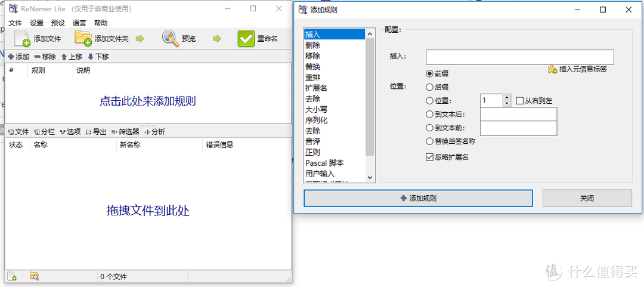The image size is (644, 287).
Task: Click the 上移 (Move Up) arrow
Action: 64,57
